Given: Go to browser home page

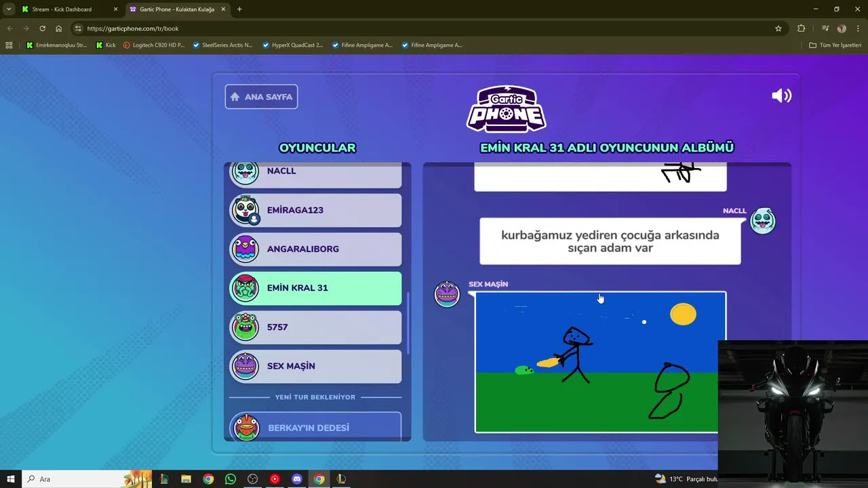Looking at the screenshot, I should click(x=59, y=28).
